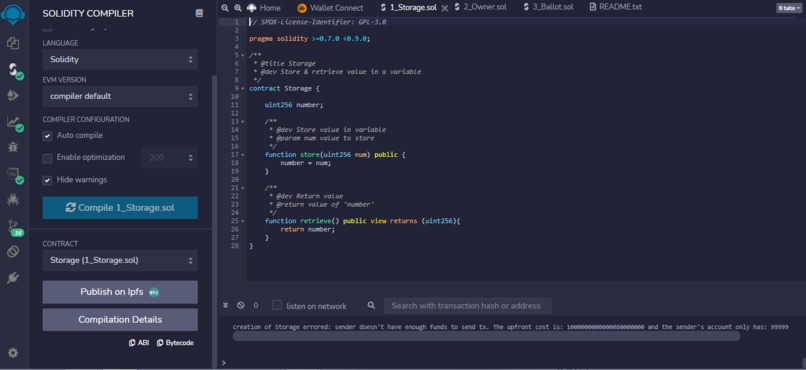Screen dimensions: 806x370
Task: Open the Deploy & run transactions icon
Action: click(13, 96)
